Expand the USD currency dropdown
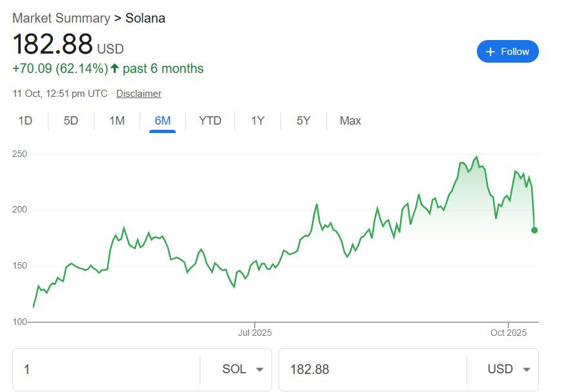The height and width of the screenshot is (392, 588). coord(509,369)
